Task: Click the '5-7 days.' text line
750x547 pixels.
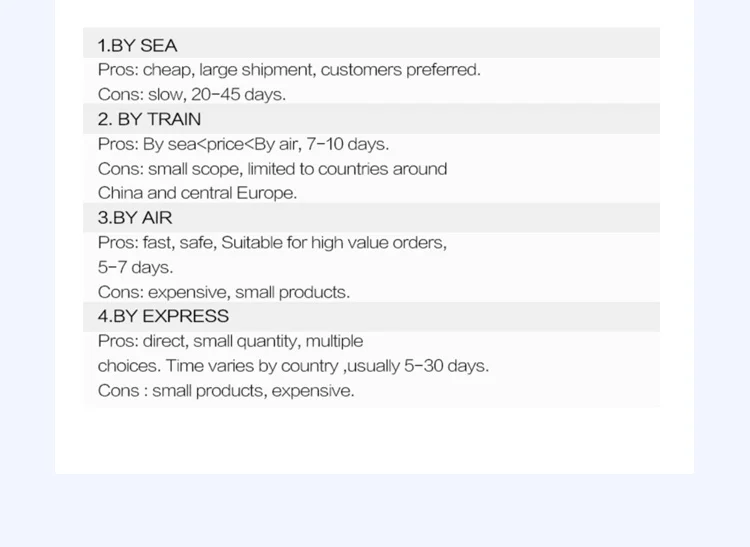Action: point(135,267)
